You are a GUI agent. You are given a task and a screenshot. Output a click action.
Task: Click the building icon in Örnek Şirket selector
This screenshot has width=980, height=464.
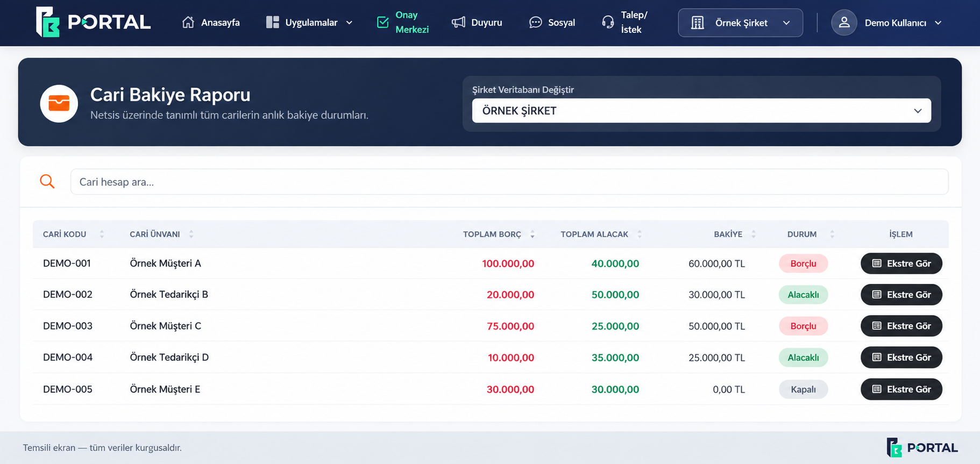(697, 23)
